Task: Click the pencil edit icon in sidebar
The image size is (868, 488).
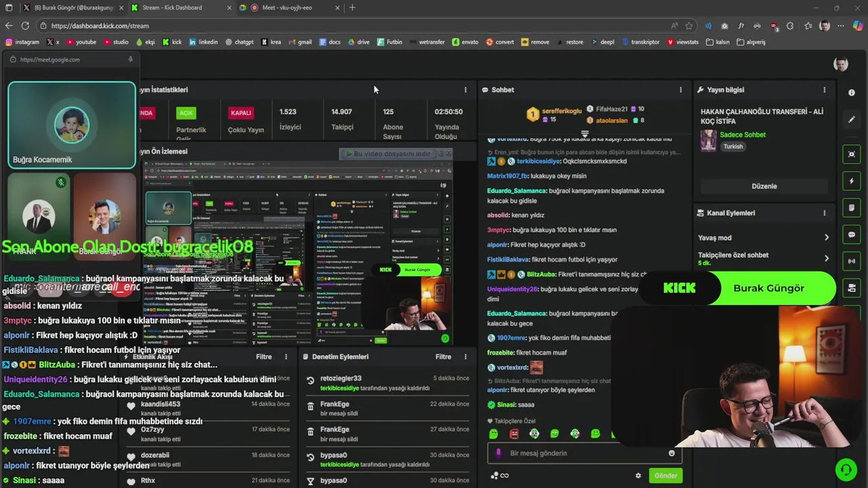Action: (852, 120)
